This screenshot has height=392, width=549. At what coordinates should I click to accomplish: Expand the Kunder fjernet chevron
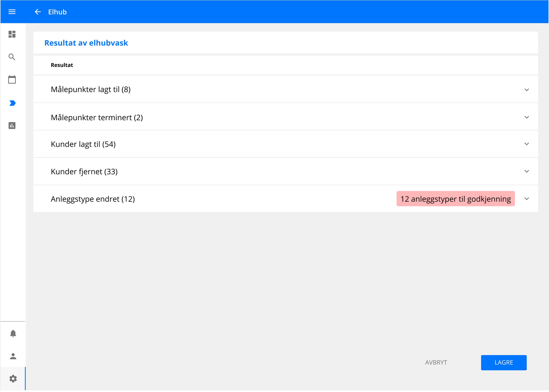tap(527, 171)
